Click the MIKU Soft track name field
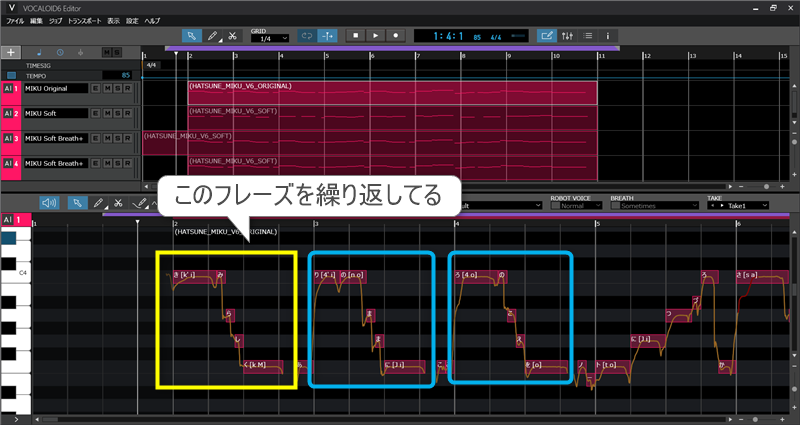The height and width of the screenshot is (425, 800). (56, 113)
